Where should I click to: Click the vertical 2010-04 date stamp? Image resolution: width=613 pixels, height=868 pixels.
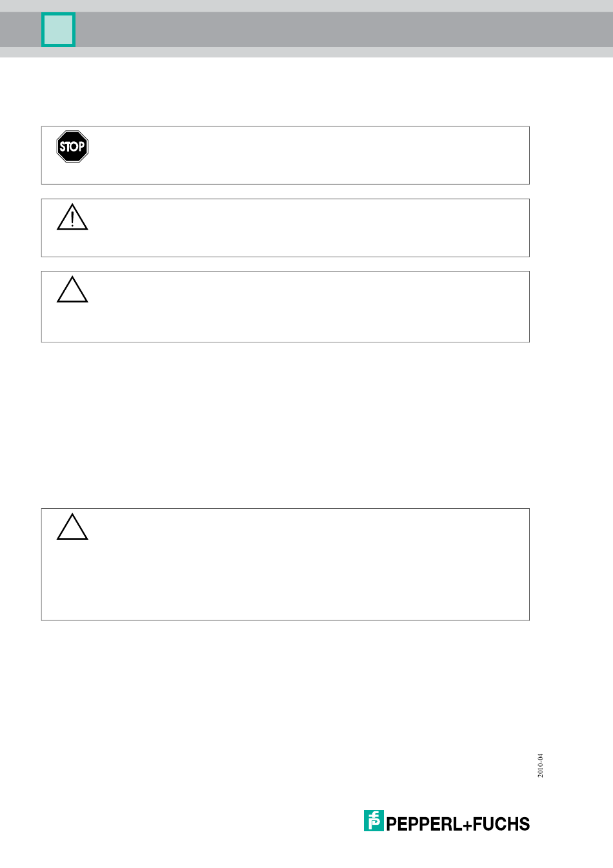point(541,765)
